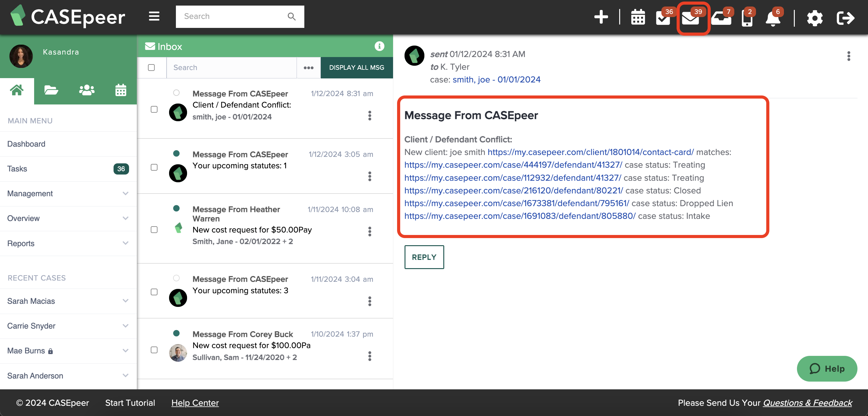
Task: Toggle unread dot on Heather Warren message
Action: 176,208
